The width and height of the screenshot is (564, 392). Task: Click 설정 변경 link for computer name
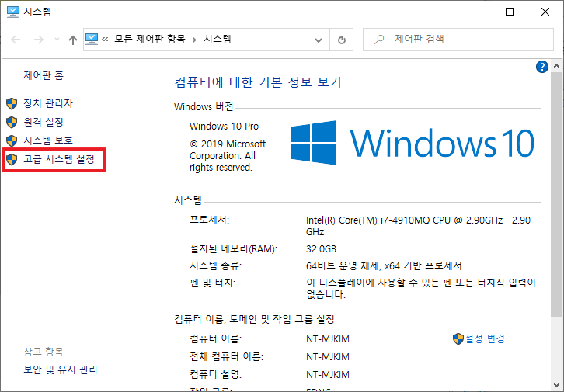tap(484, 338)
